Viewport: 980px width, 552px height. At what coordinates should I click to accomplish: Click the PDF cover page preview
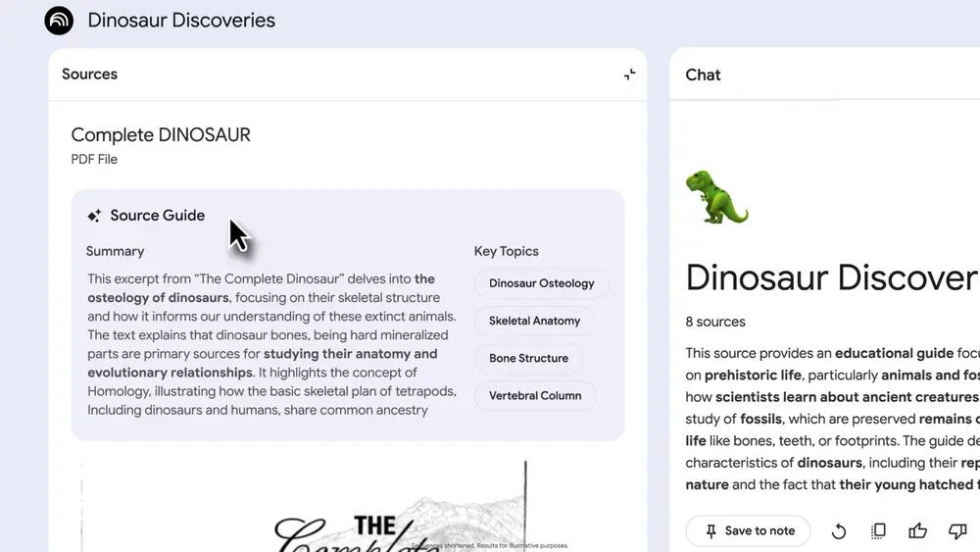pos(351,510)
